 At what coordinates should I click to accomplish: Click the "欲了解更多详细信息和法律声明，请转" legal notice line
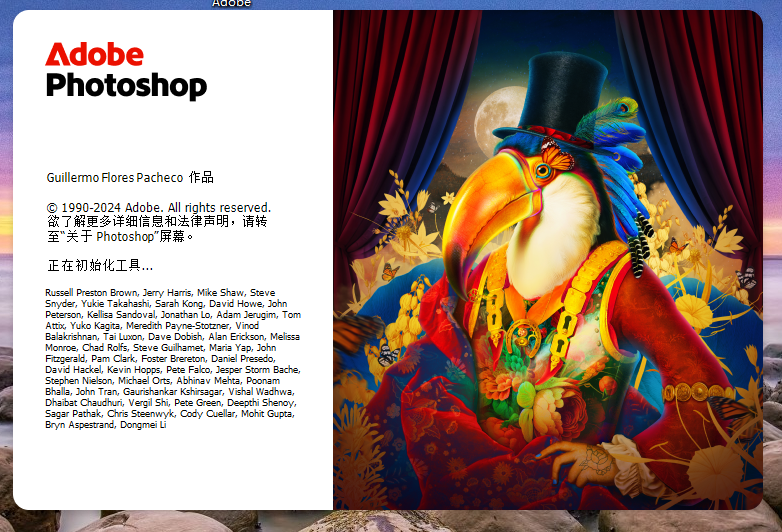click(x=157, y=221)
